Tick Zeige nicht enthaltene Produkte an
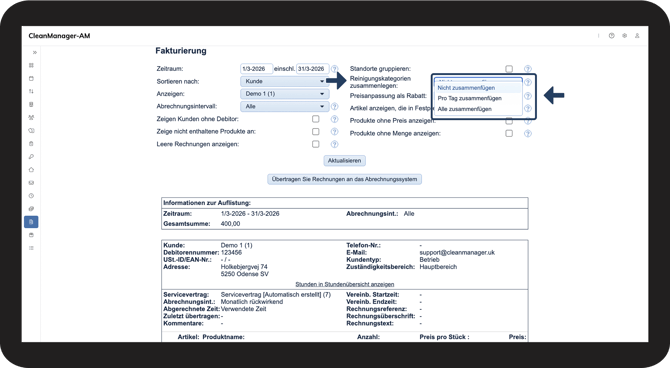 pos(316,132)
